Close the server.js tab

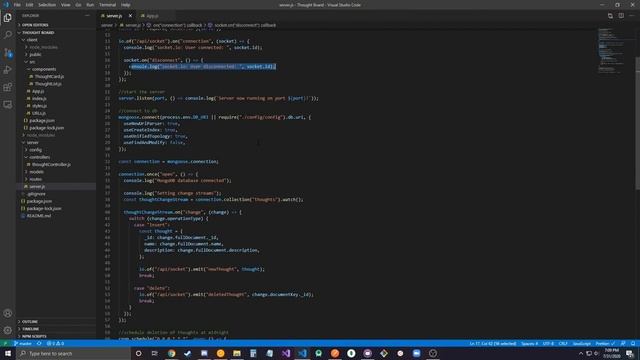click(130, 16)
